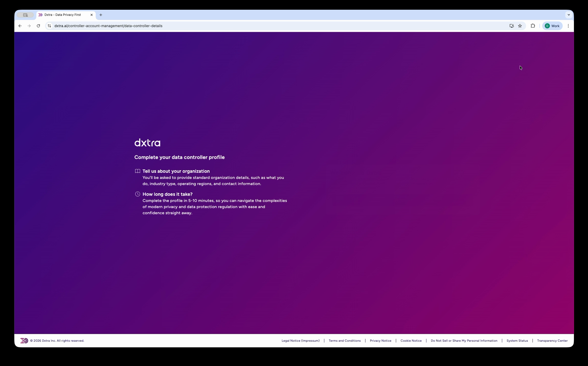588x366 pixels.
Task: Bookmark this page using the star icon
Action: tap(519, 26)
